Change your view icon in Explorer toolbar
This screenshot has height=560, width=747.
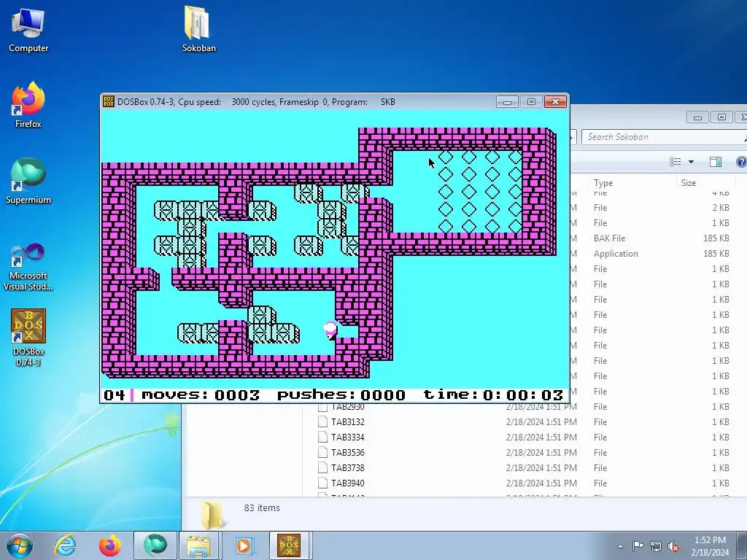tap(675, 162)
